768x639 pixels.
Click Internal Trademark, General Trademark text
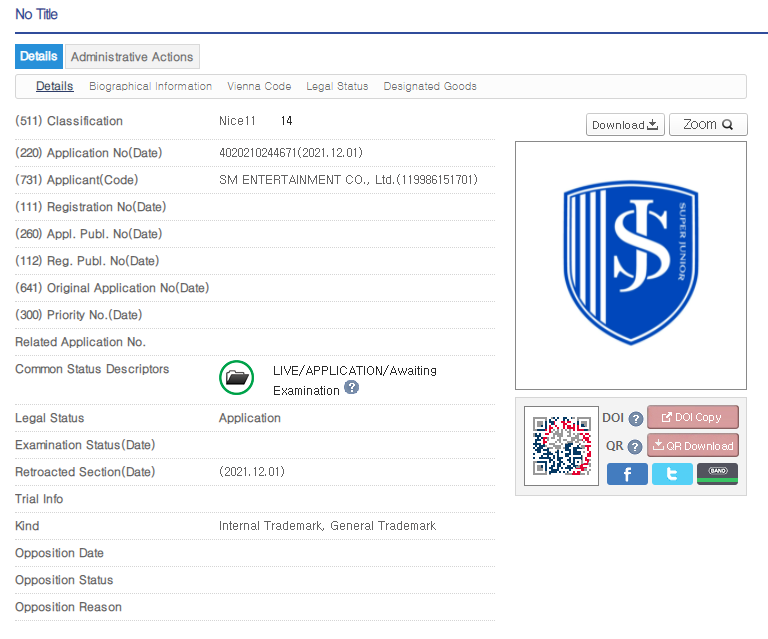pyautogui.click(x=327, y=526)
